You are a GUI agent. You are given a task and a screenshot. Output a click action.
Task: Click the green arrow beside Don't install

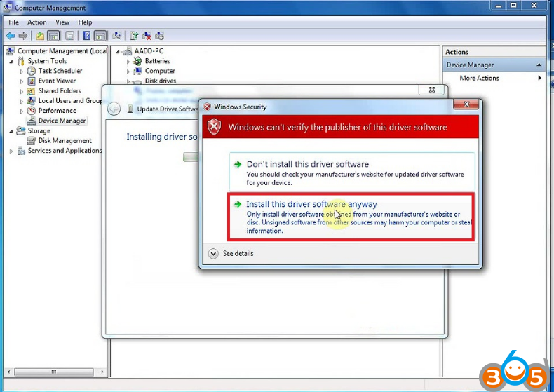[x=238, y=164]
